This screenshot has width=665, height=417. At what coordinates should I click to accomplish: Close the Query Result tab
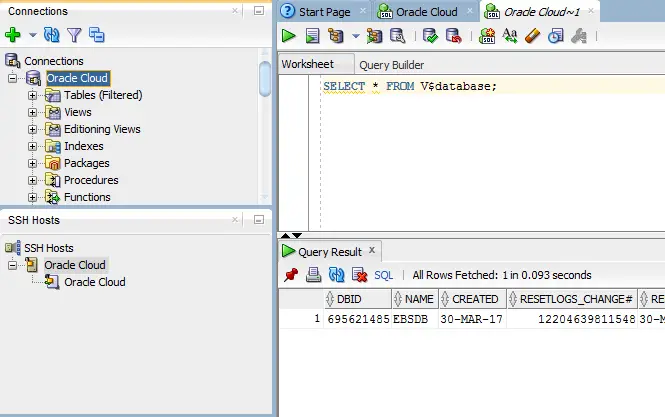point(372,250)
